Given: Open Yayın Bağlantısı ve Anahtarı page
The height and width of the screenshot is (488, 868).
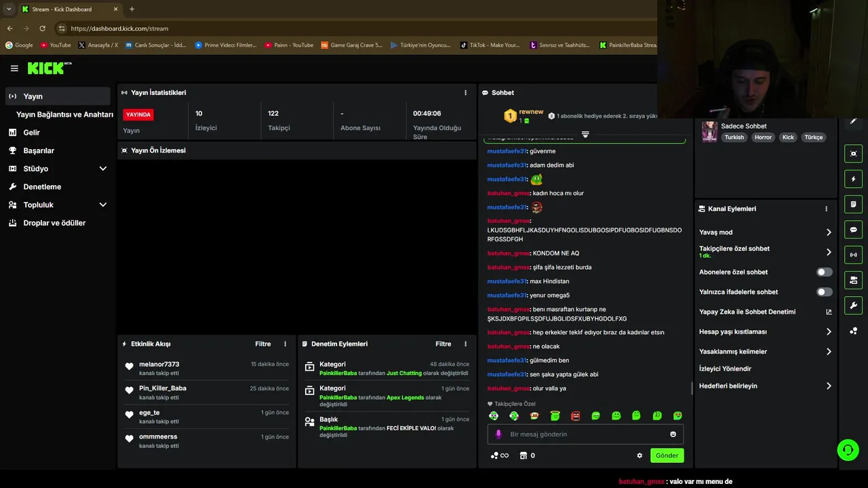Looking at the screenshot, I should [64, 115].
